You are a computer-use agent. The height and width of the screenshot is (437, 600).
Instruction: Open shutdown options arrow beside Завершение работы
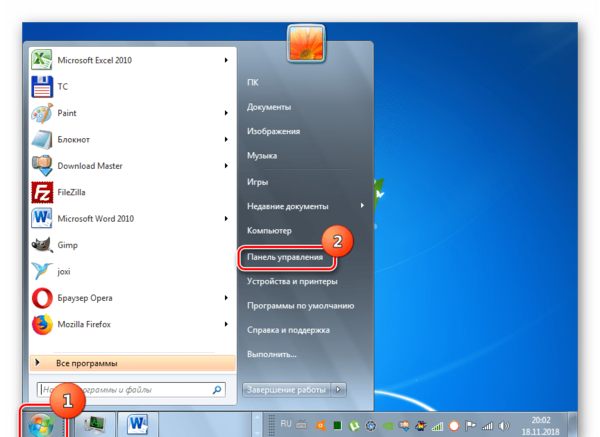[338, 390]
